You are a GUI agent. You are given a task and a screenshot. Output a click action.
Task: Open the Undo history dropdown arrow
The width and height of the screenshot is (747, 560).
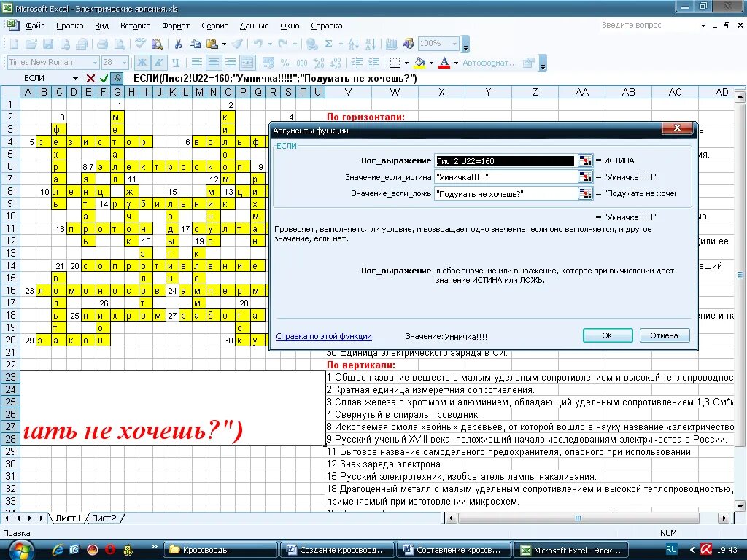[x=270, y=44]
